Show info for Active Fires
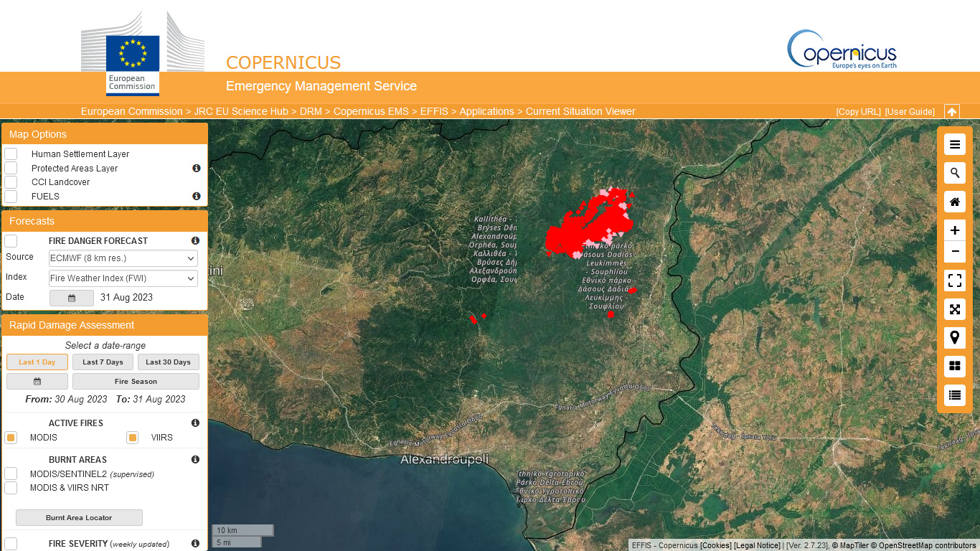The height and width of the screenshot is (551, 980). [195, 423]
